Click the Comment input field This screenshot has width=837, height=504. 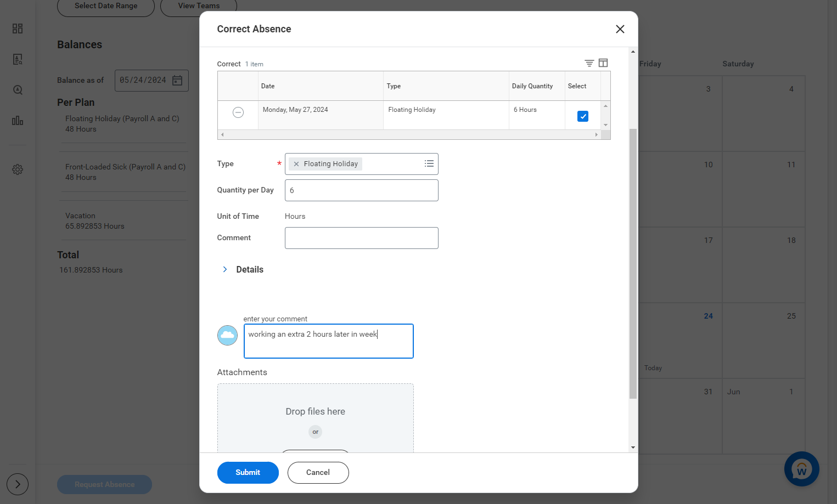362,238
